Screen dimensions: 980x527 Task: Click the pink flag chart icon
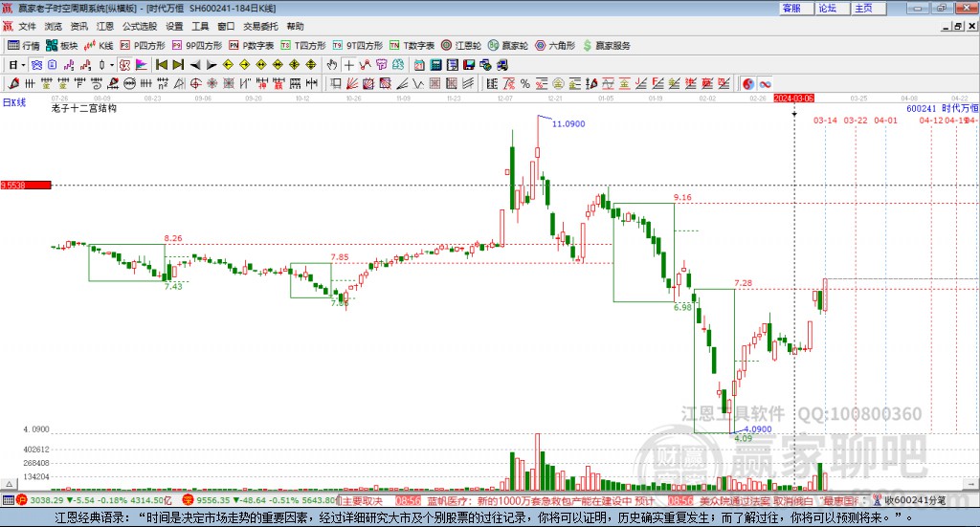(x=142, y=65)
